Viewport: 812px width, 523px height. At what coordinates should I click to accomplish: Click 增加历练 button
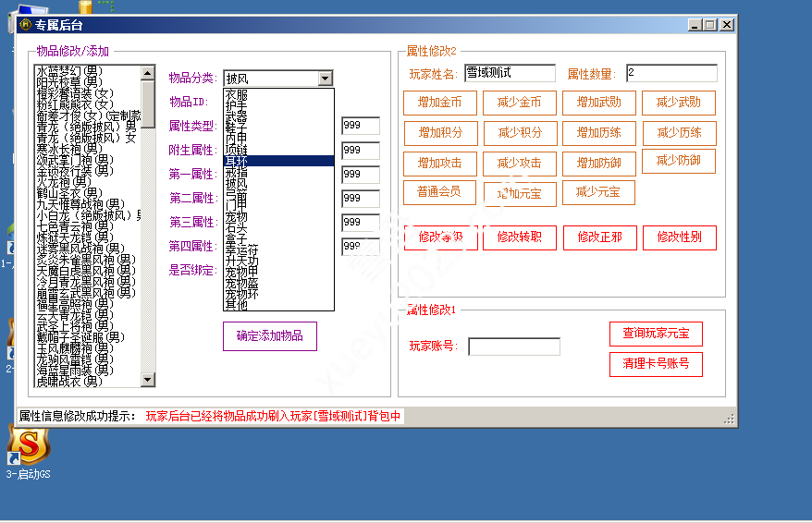tap(599, 133)
